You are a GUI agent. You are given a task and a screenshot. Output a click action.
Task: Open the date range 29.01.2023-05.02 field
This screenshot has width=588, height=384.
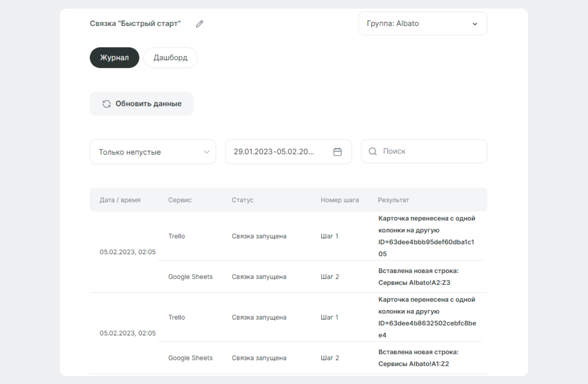(279, 152)
